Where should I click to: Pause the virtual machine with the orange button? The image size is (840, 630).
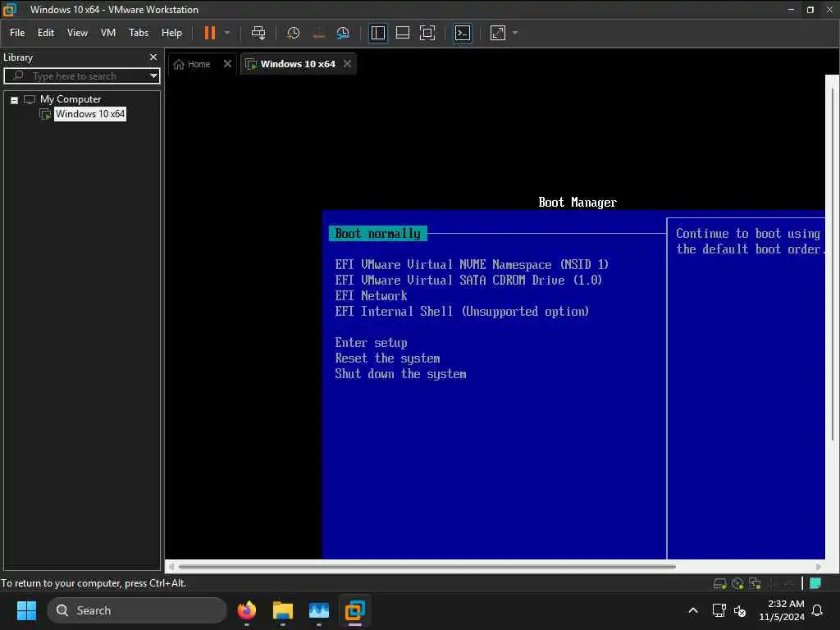[209, 33]
